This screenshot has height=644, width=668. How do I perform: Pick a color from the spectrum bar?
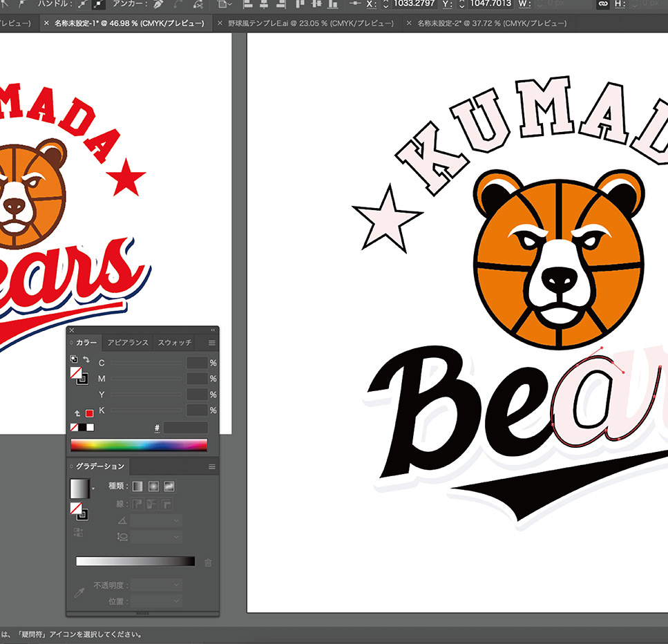click(139, 445)
